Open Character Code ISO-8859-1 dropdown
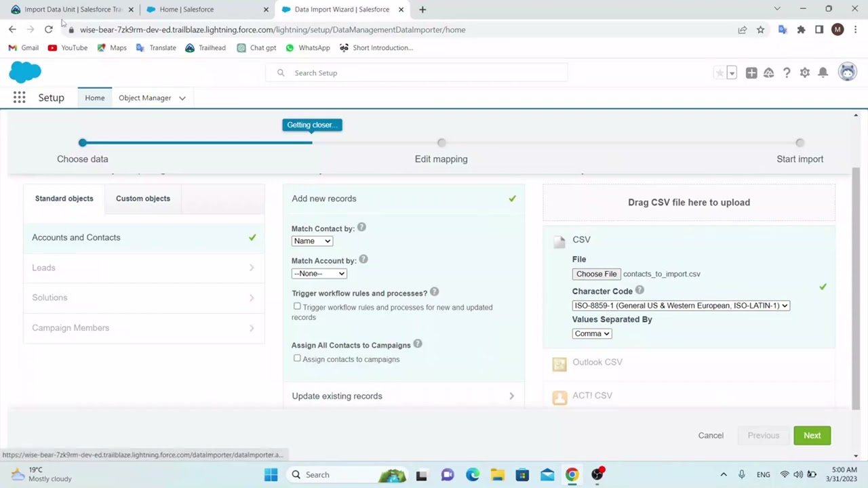This screenshot has height=488, width=868. click(x=681, y=306)
